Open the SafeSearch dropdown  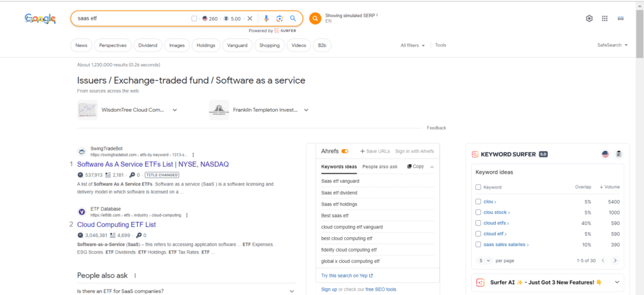coord(613,45)
